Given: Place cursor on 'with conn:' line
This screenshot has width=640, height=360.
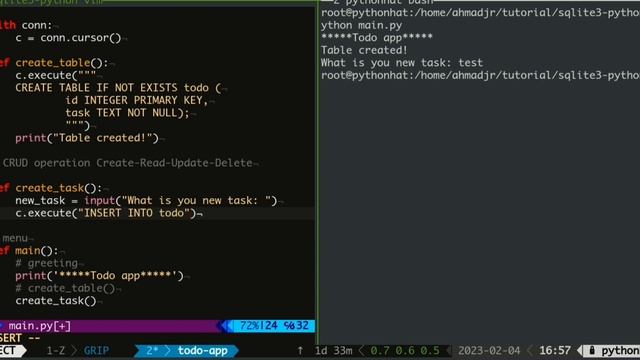Looking at the screenshot, I should (26, 25).
